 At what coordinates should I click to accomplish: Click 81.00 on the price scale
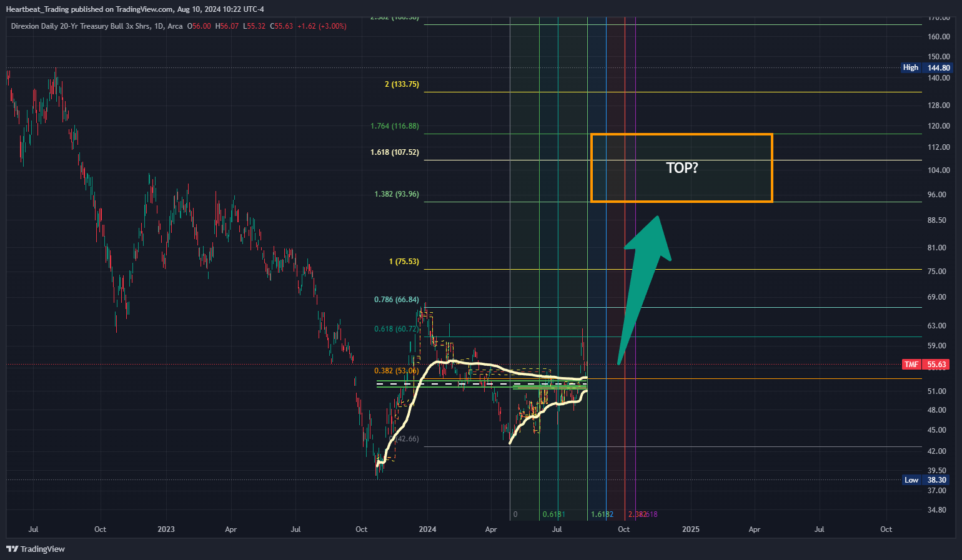(937, 248)
